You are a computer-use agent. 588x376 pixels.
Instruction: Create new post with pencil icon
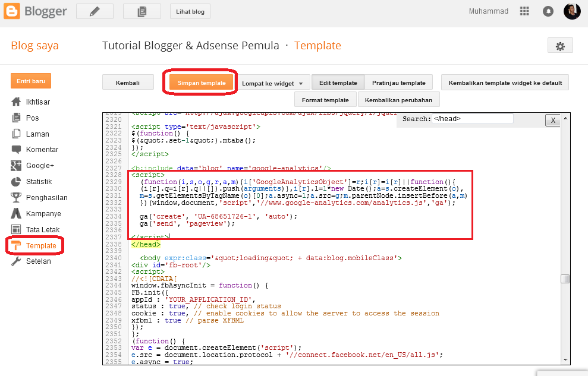point(95,12)
